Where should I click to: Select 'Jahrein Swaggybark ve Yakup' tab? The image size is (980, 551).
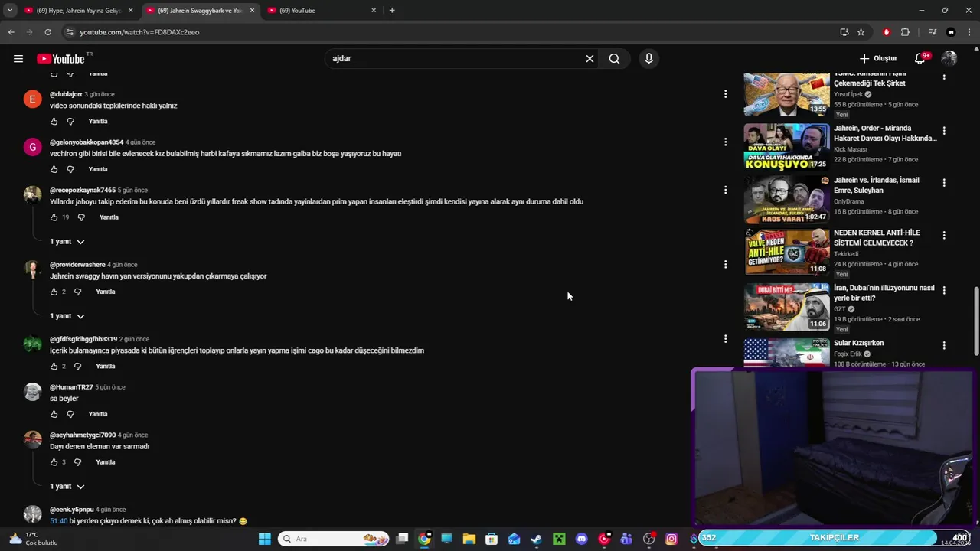(x=201, y=11)
